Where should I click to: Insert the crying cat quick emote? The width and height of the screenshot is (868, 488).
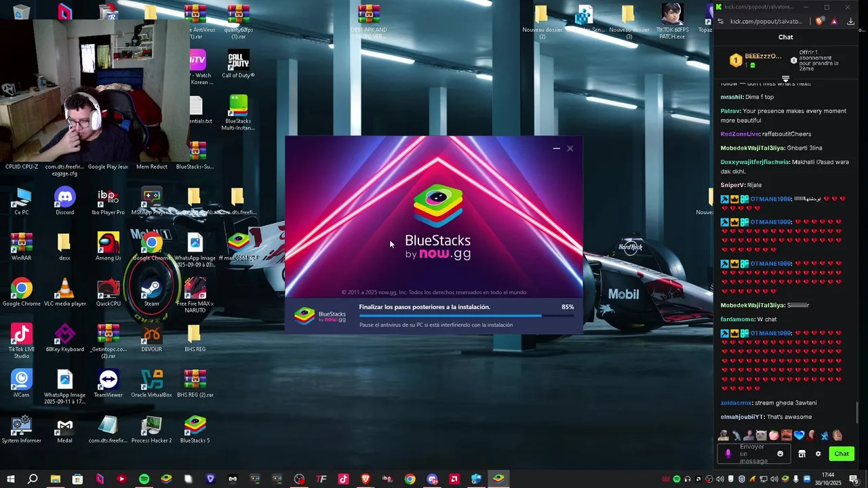[762, 435]
